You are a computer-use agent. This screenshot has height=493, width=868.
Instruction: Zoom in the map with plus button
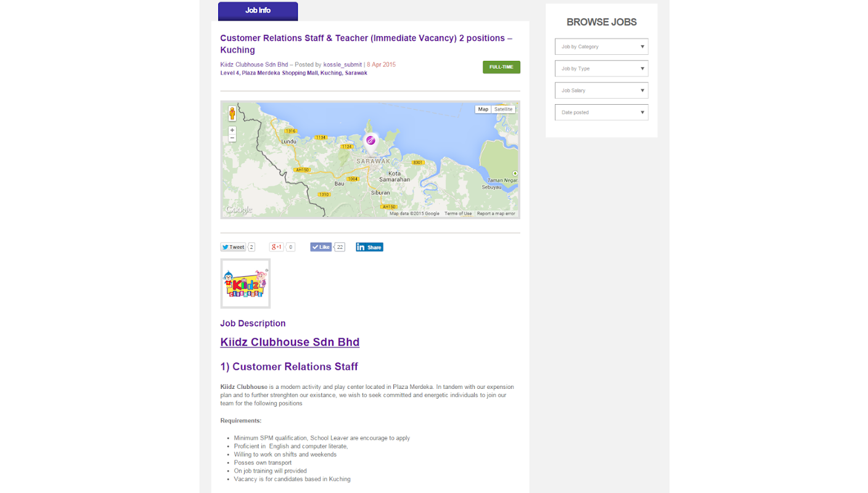coord(232,130)
